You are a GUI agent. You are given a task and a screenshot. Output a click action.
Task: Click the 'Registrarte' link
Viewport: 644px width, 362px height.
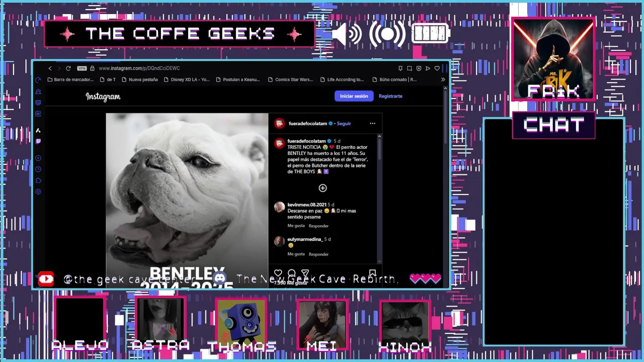(390, 96)
